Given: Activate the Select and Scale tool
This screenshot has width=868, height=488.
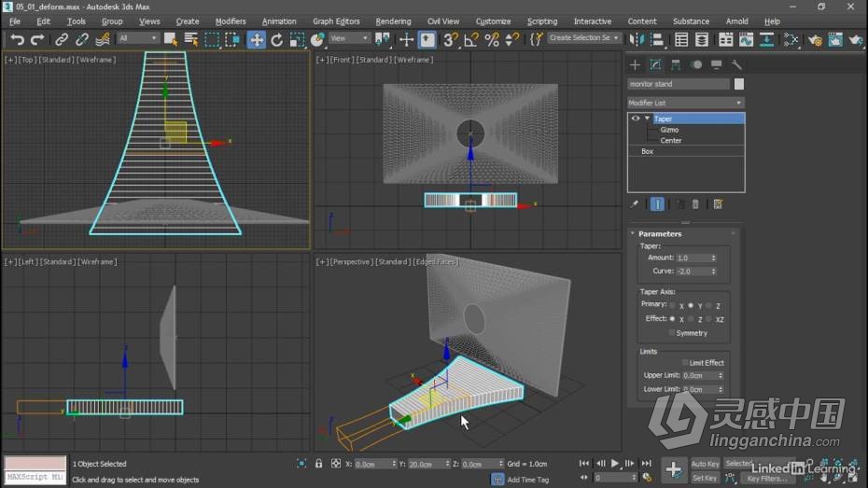Looking at the screenshot, I should [x=298, y=39].
